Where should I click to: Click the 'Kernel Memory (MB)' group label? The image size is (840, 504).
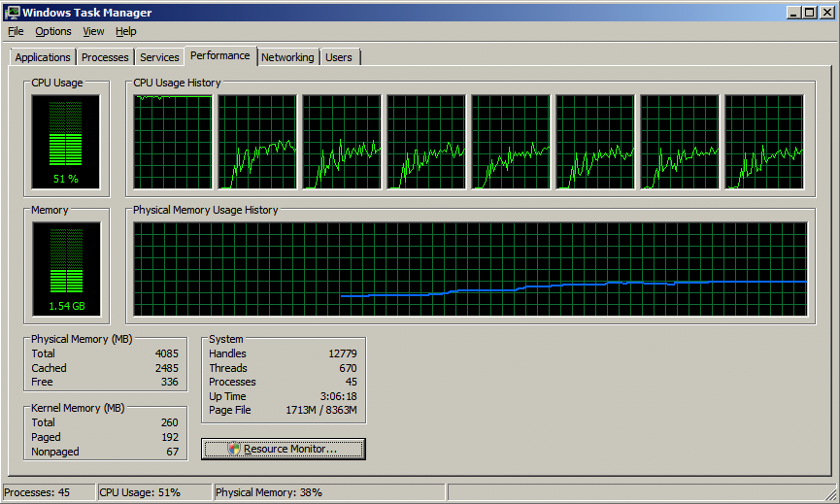point(78,408)
